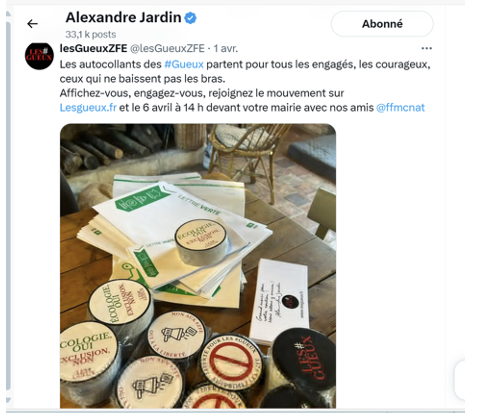Image resolution: width=482 pixels, height=416 pixels.
Task: Go back using the left arrow
Action: tap(32, 24)
